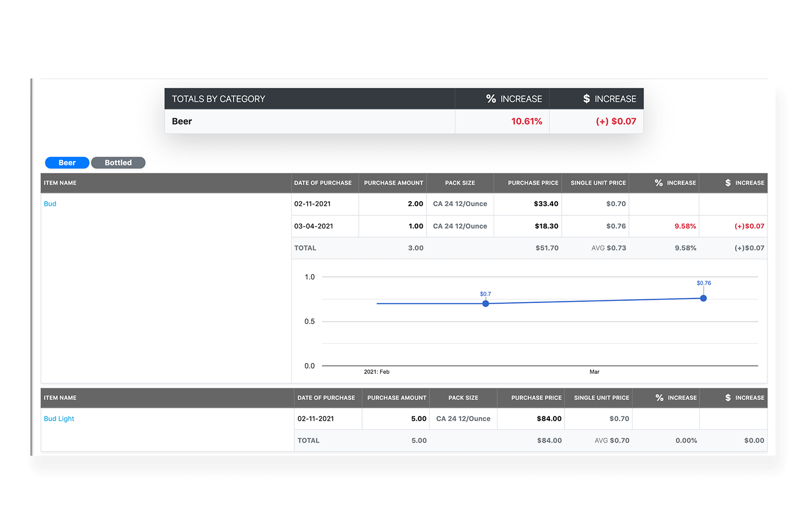Click the $0.7 data point on chart
Viewport: 805px width, 532px height.
tap(485, 304)
